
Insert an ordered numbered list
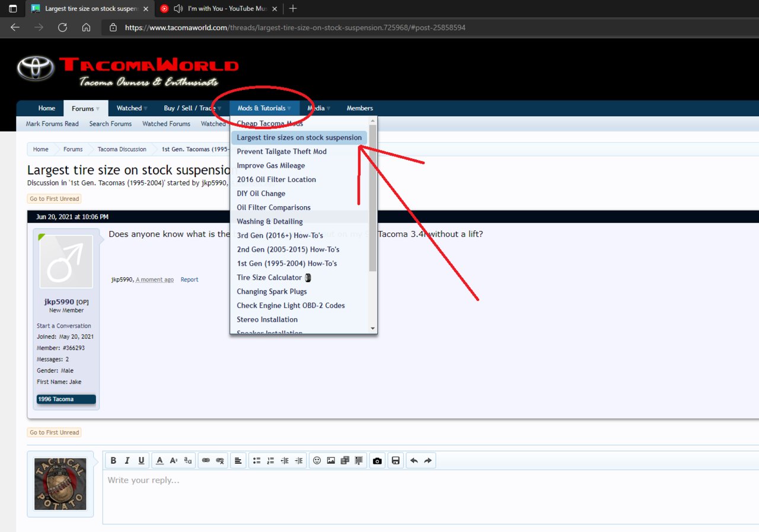click(x=270, y=460)
